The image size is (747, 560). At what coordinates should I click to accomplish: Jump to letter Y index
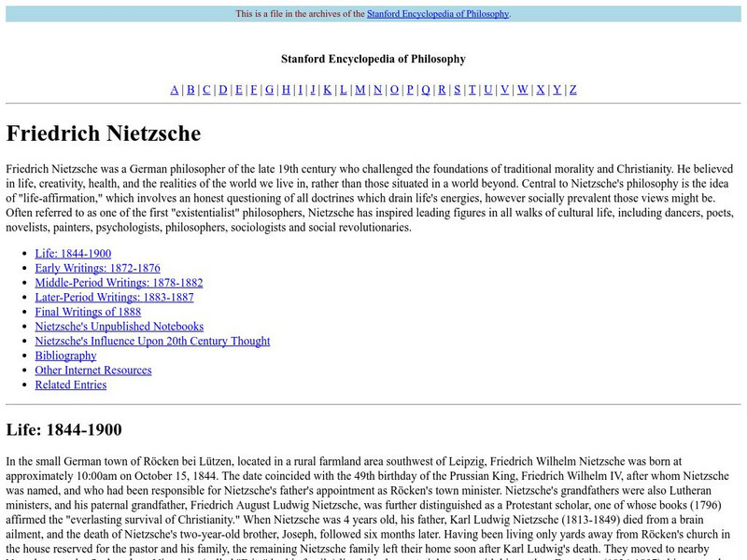(x=557, y=90)
